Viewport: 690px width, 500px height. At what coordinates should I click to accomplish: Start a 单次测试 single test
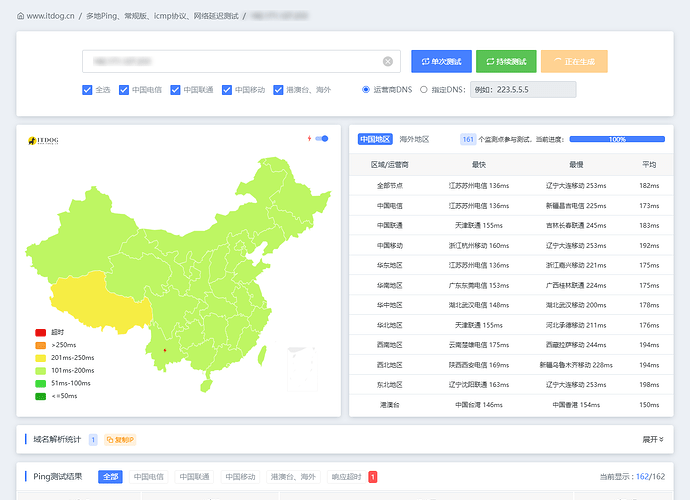click(441, 62)
